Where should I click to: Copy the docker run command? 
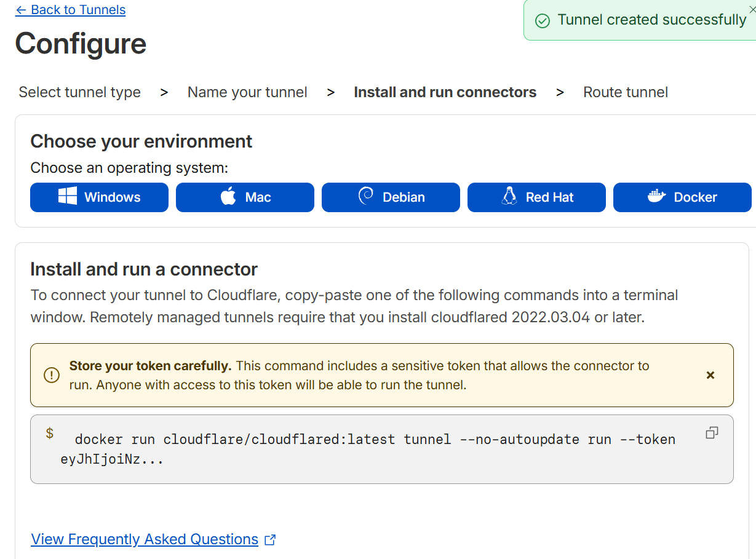[x=712, y=432]
